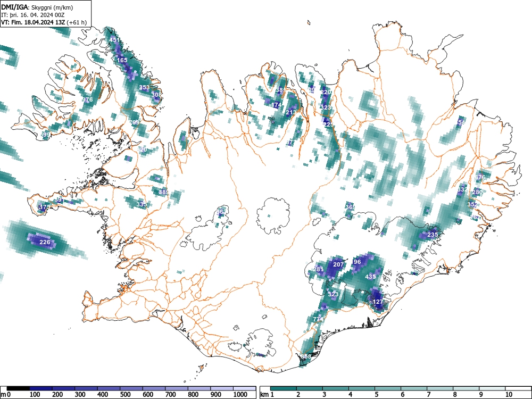Click the 127 visibility value label
The width and height of the screenshot is (532, 399).
[378, 302]
